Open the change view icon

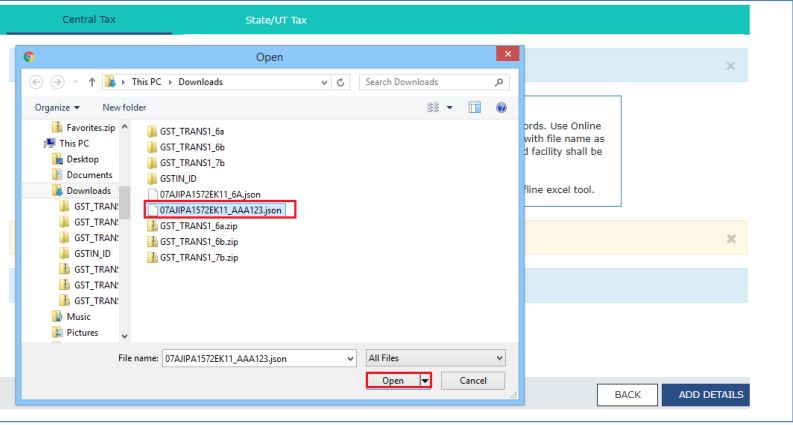(433, 107)
